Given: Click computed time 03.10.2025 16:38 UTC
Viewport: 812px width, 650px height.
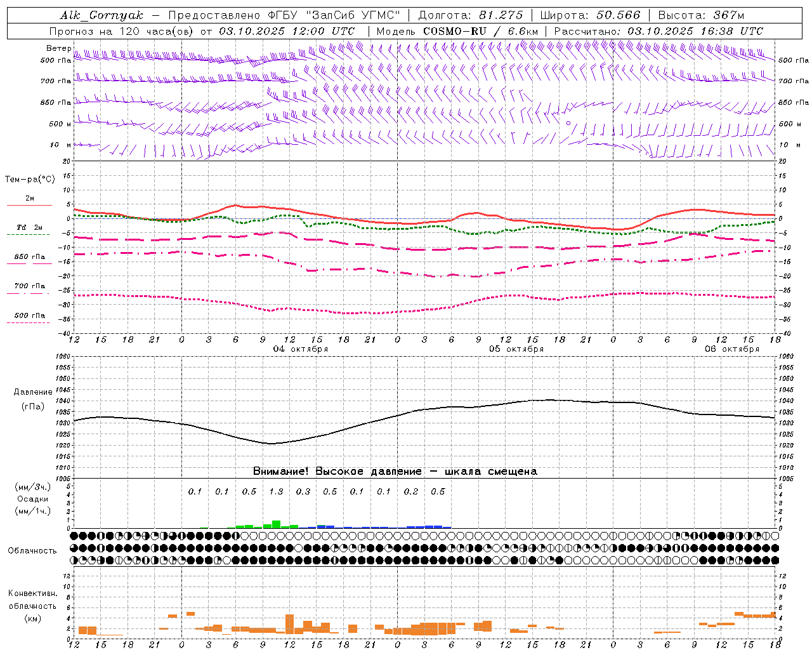Looking at the screenshot, I should point(695,31).
